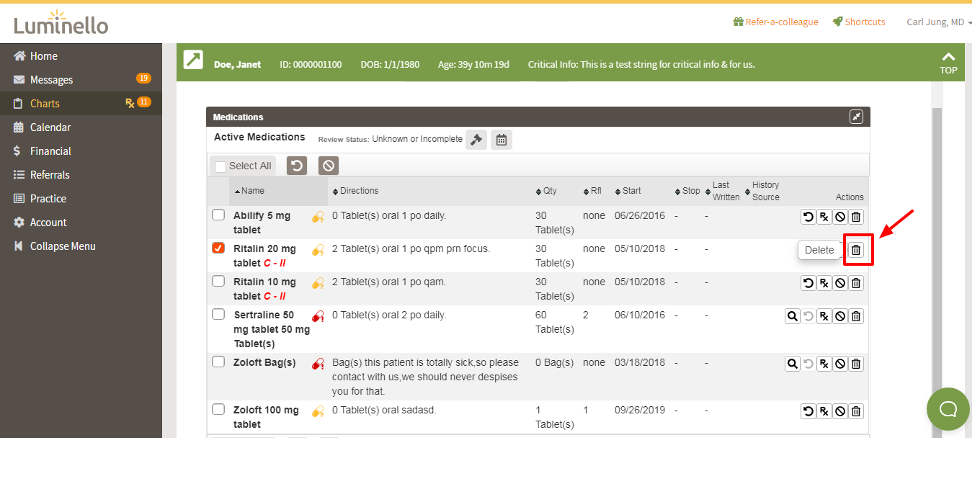Click the Rx prescribe icon for Abilify 5 mg
The image size is (980, 502).
point(824,217)
